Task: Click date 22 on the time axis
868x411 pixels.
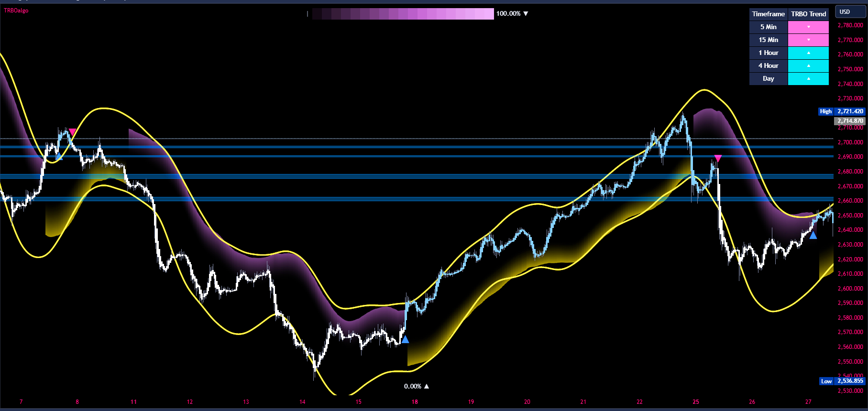Action: click(639, 402)
